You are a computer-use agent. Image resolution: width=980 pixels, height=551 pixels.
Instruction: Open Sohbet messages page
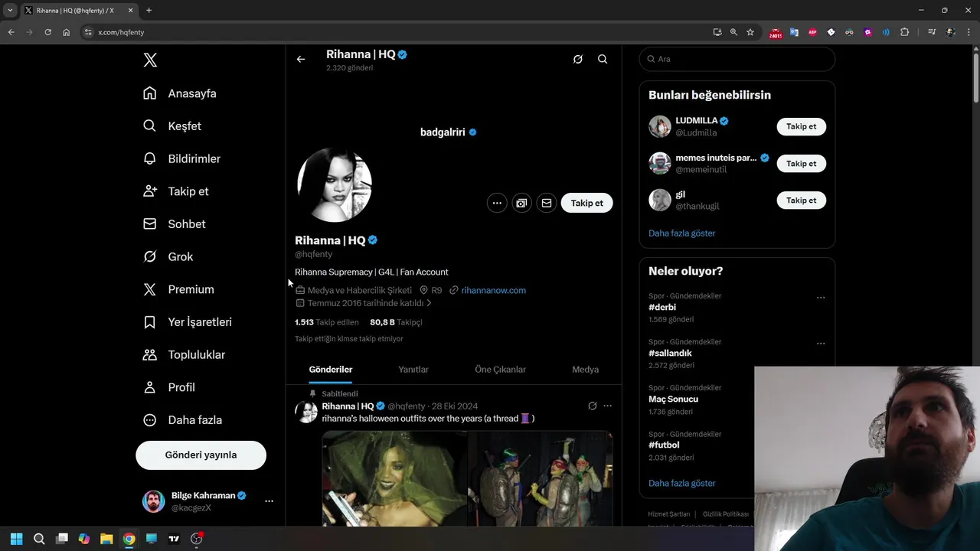(175, 224)
